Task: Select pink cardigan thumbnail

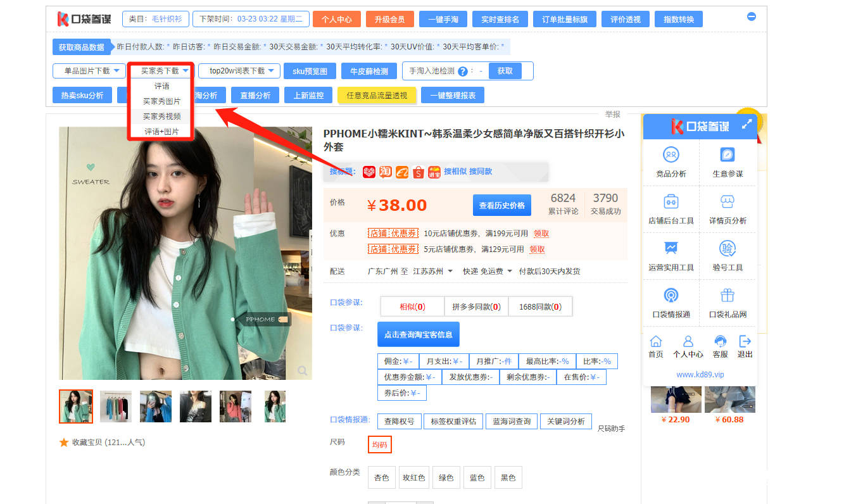Action: [x=236, y=406]
